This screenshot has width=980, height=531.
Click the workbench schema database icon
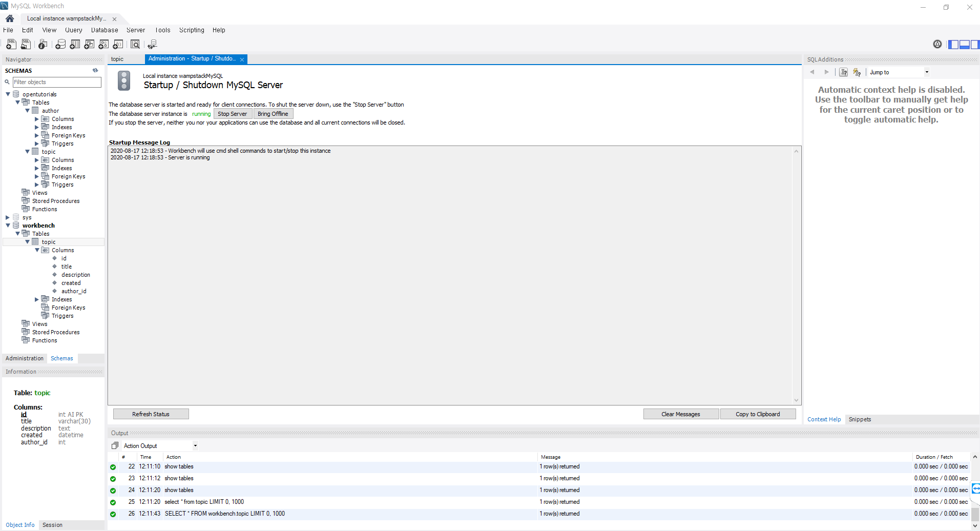click(x=16, y=226)
